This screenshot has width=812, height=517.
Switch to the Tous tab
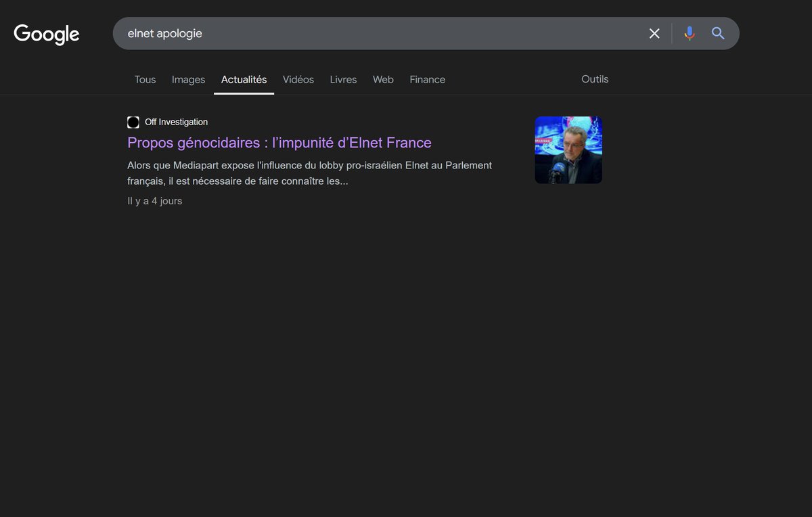tap(145, 79)
